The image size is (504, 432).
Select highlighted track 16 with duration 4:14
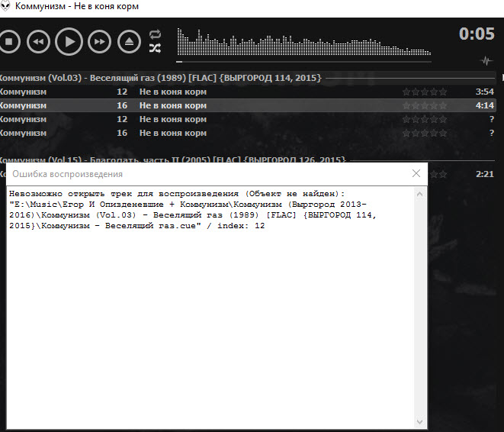tap(248, 105)
